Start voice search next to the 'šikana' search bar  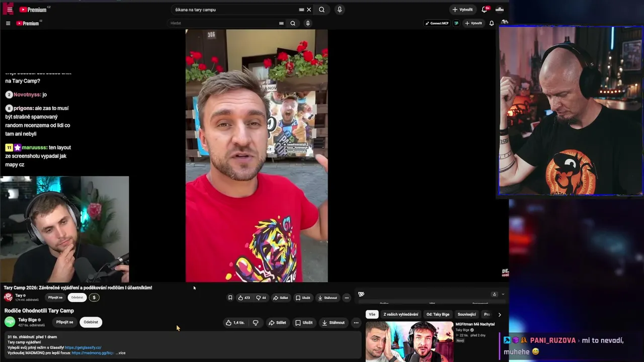pyautogui.click(x=340, y=10)
